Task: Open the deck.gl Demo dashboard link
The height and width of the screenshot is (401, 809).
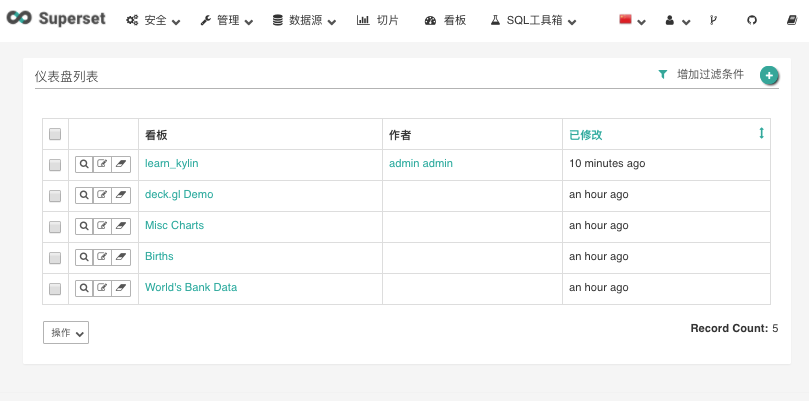Action: 179,195
